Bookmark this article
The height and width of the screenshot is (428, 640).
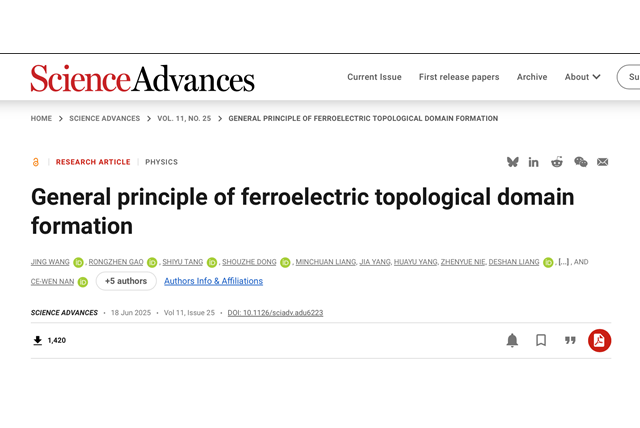click(541, 340)
